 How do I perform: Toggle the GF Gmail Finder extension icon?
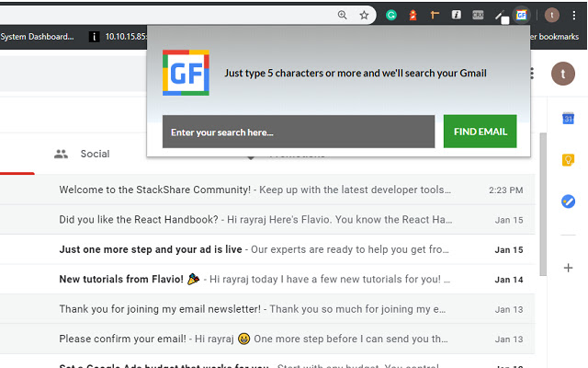(522, 15)
